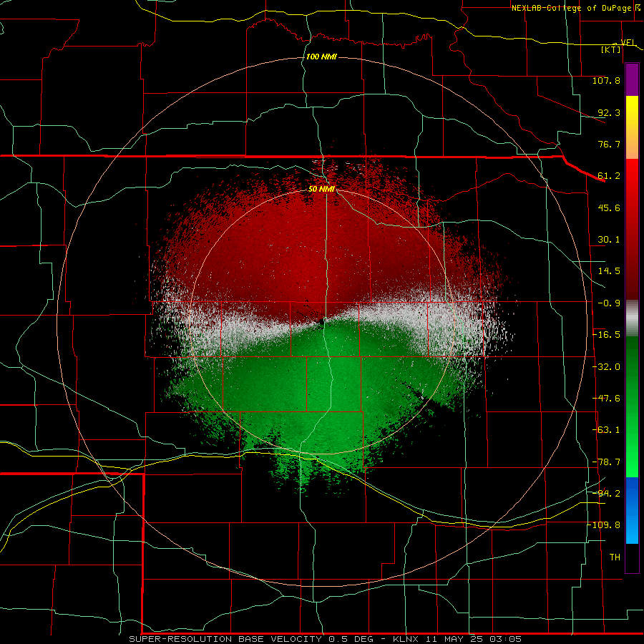Click the -94.2 value on the velocity scale
The width and height of the screenshot is (644, 644).
606,493
